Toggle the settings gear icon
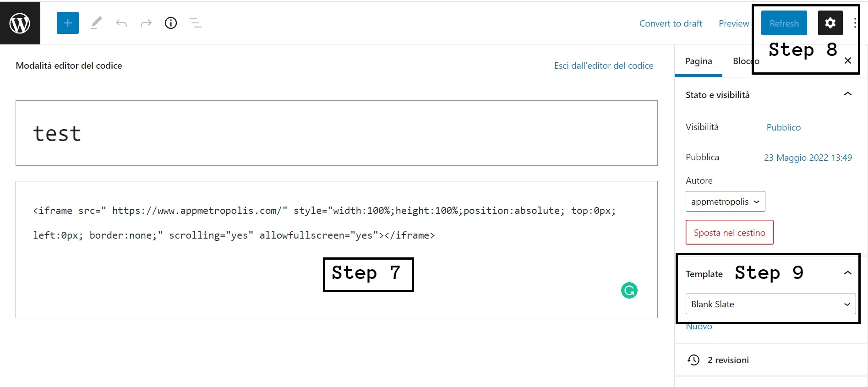The image size is (868, 387). [830, 23]
